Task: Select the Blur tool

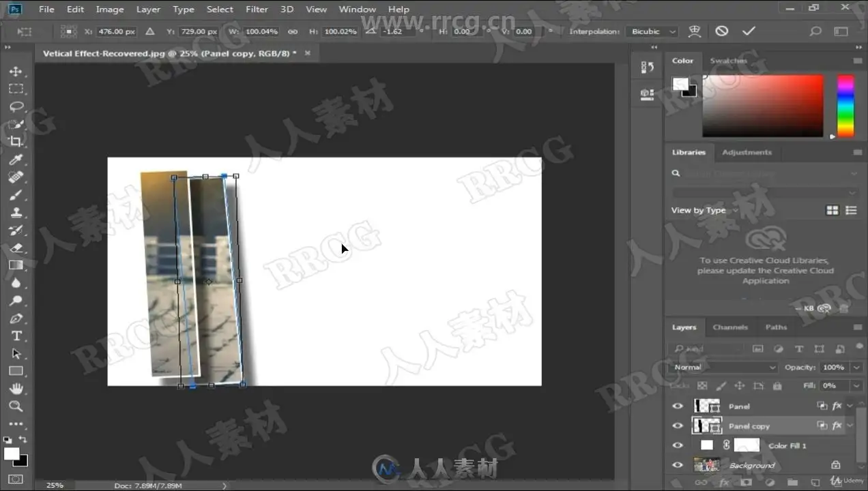Action: [x=16, y=283]
